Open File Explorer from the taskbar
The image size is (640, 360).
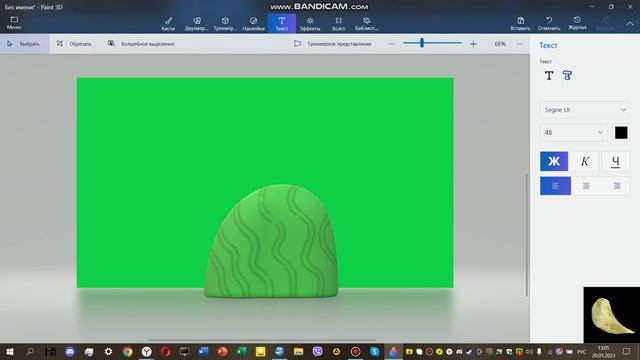(x=298, y=351)
